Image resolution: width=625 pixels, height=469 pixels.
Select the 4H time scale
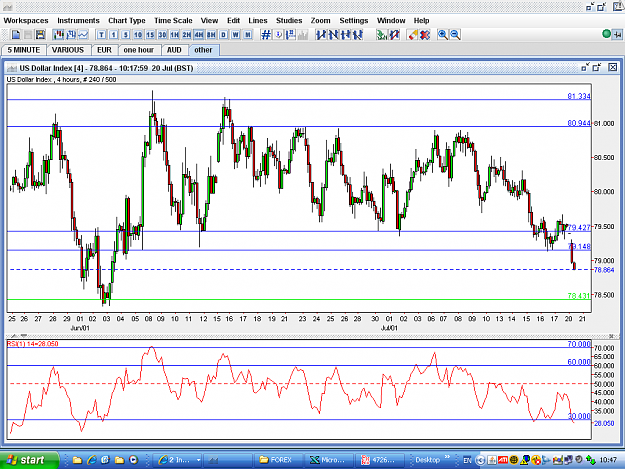199,35
